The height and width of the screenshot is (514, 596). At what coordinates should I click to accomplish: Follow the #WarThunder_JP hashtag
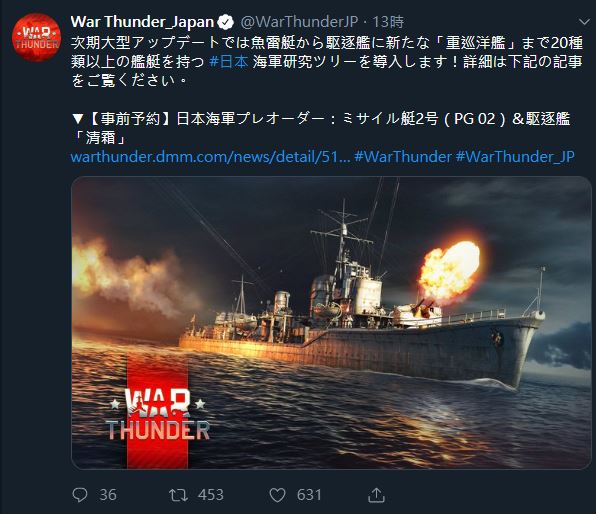pyautogui.click(x=515, y=157)
